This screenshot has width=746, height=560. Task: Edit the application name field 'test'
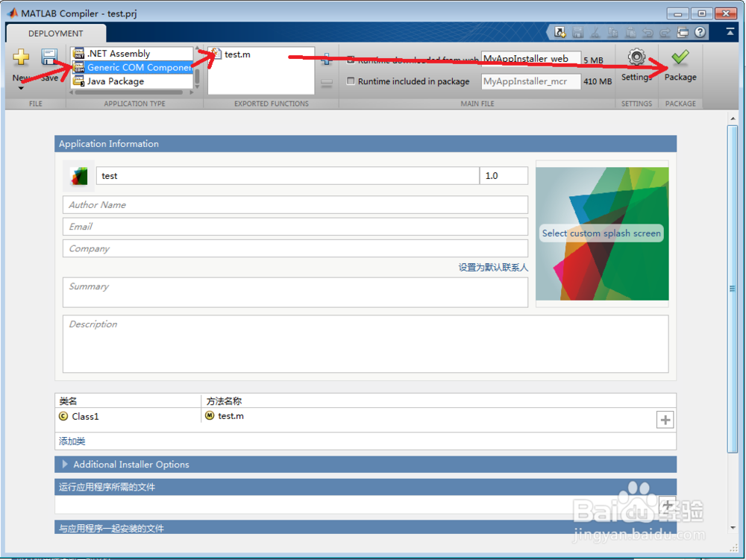288,176
